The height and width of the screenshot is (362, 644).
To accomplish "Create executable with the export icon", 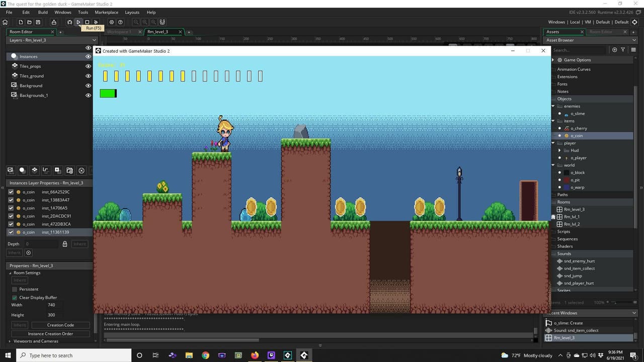I will pos(54,22).
